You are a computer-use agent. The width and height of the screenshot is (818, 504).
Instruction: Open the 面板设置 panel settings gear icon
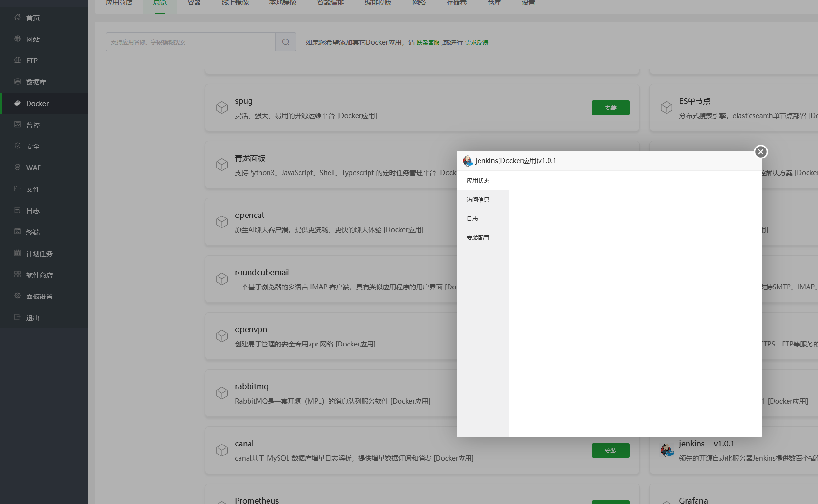[18, 296]
